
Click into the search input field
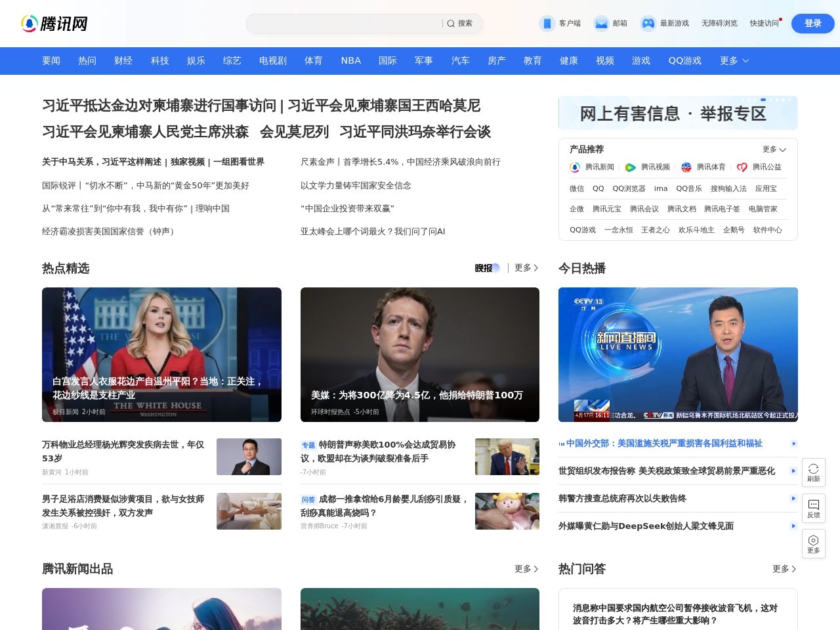click(345, 24)
